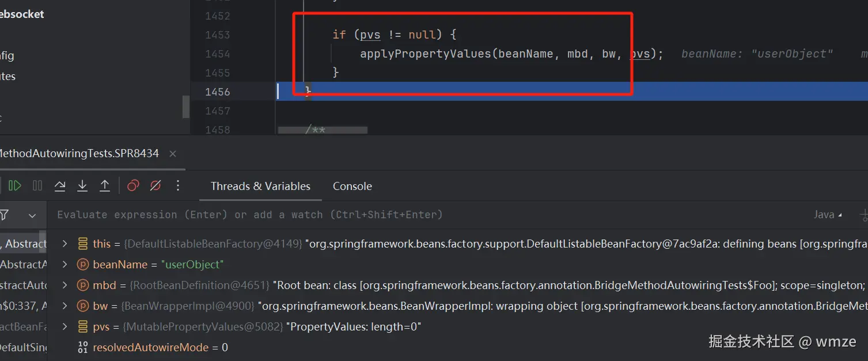
Task: Select the stack frame ending with '$0:337, A'
Action: click(24, 306)
